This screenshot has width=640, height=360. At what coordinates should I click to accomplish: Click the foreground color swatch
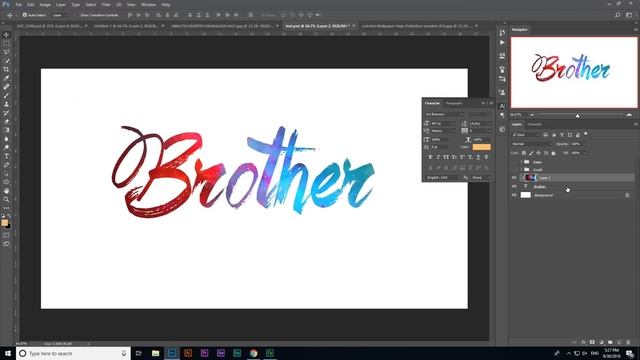(4, 222)
